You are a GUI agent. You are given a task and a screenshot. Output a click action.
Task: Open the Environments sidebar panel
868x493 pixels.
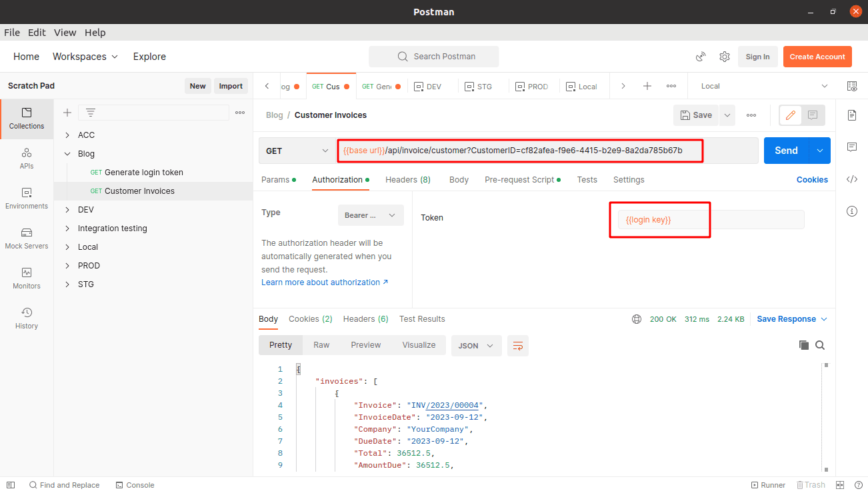[x=27, y=199]
